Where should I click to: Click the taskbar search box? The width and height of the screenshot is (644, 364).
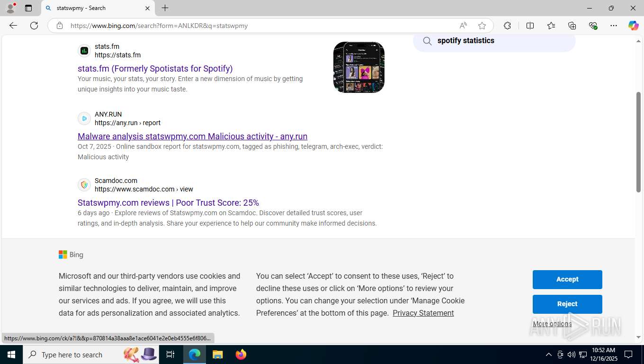pyautogui.click(x=91, y=355)
